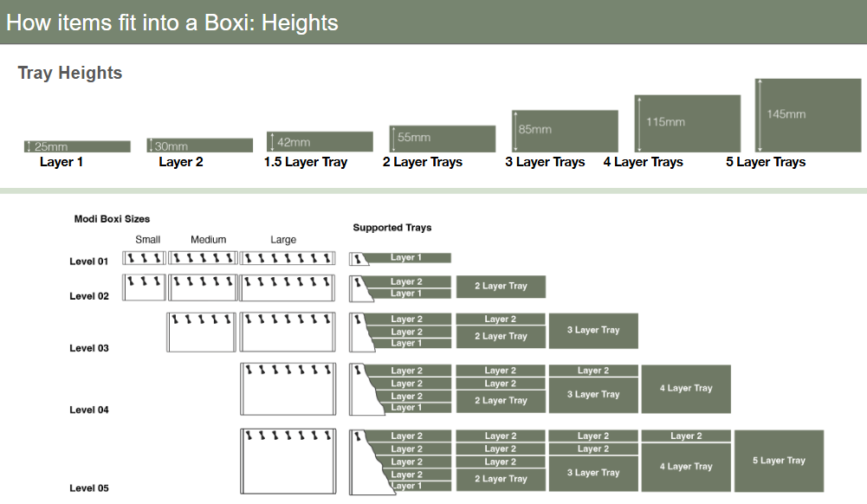Viewport: 867px width, 504px height.
Task: Select the 'Medium' column header
Action: click(209, 240)
